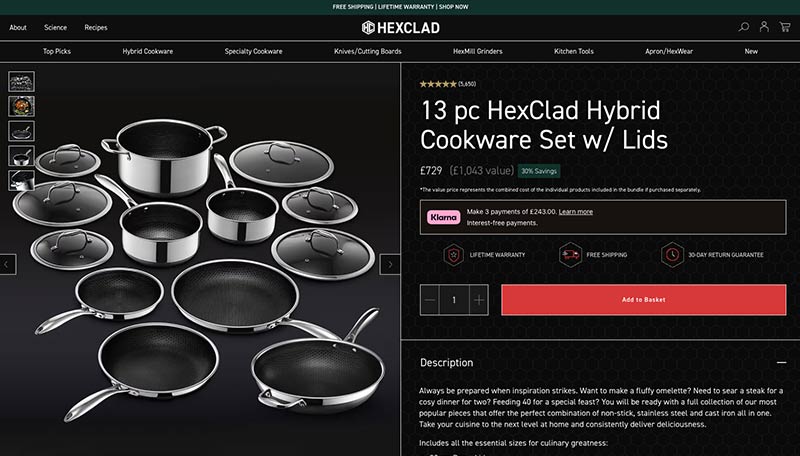Open the search magnifier icon
Screen dimensions: 800x456
coord(744,27)
